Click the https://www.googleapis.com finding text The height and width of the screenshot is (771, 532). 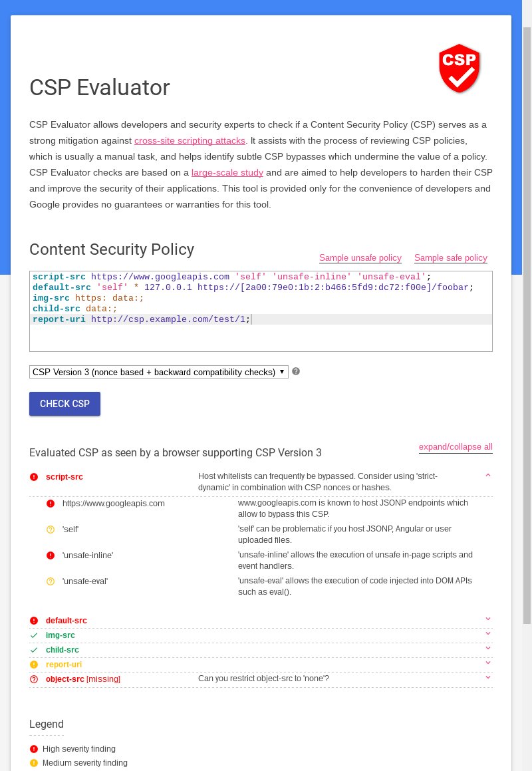114,504
